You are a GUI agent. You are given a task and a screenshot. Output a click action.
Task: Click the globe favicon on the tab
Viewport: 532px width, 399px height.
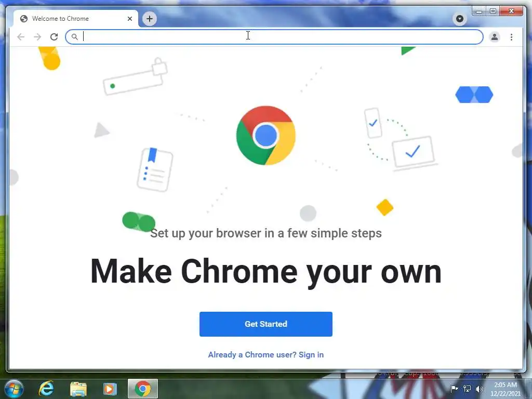coord(24,19)
